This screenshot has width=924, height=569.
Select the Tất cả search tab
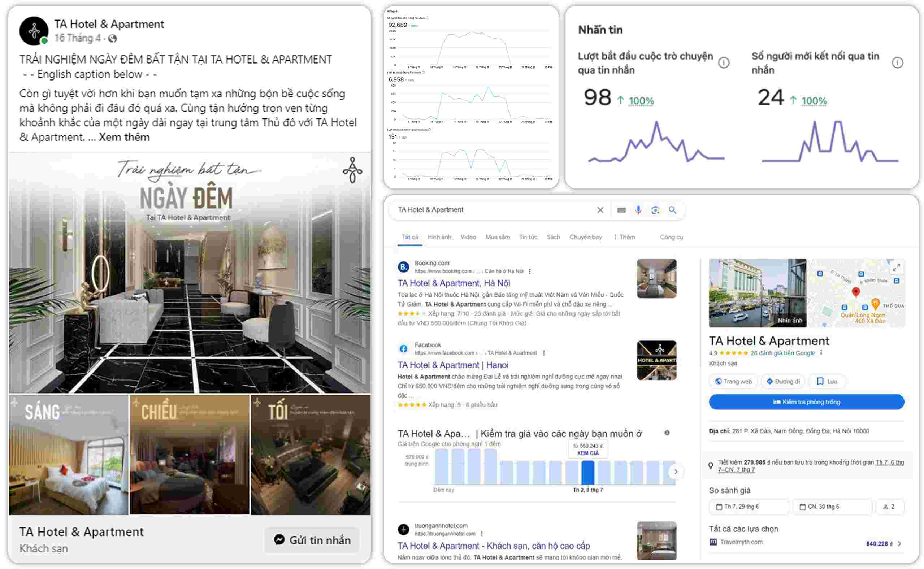click(409, 237)
